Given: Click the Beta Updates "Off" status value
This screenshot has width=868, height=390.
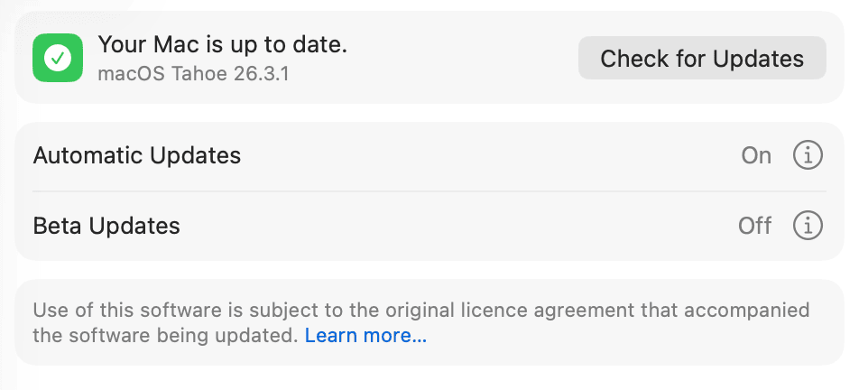Looking at the screenshot, I should (754, 225).
